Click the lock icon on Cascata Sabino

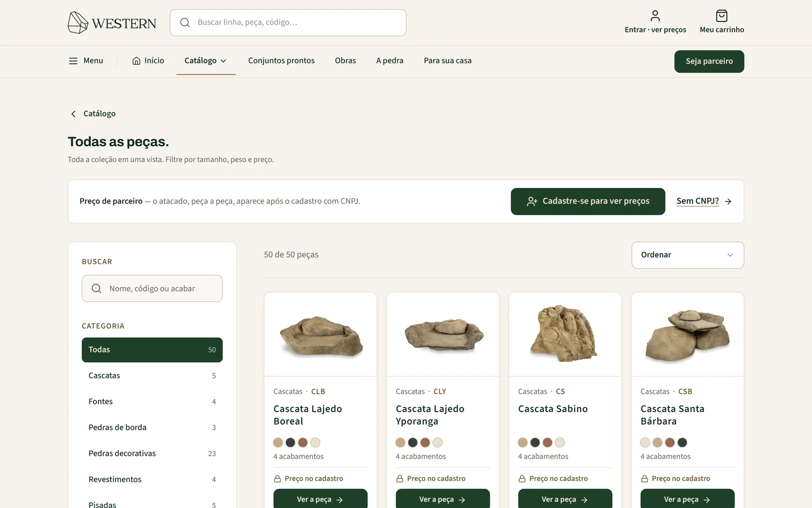pyautogui.click(x=522, y=479)
